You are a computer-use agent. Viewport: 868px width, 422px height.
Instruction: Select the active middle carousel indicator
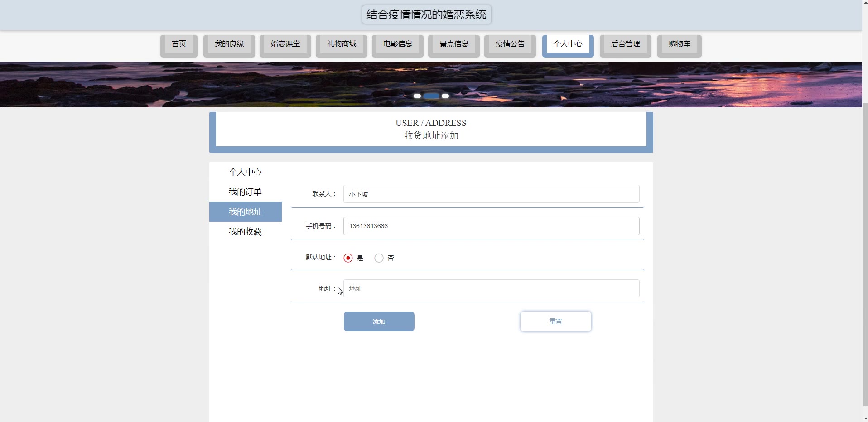pos(431,96)
